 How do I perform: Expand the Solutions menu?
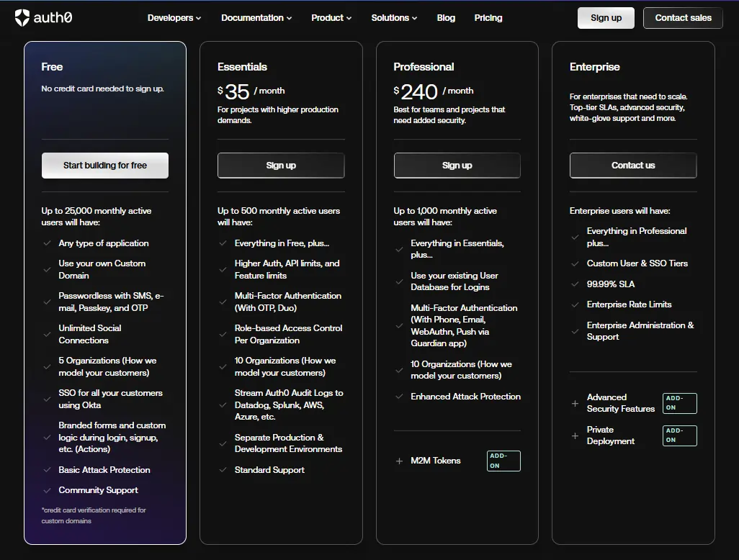394,18
